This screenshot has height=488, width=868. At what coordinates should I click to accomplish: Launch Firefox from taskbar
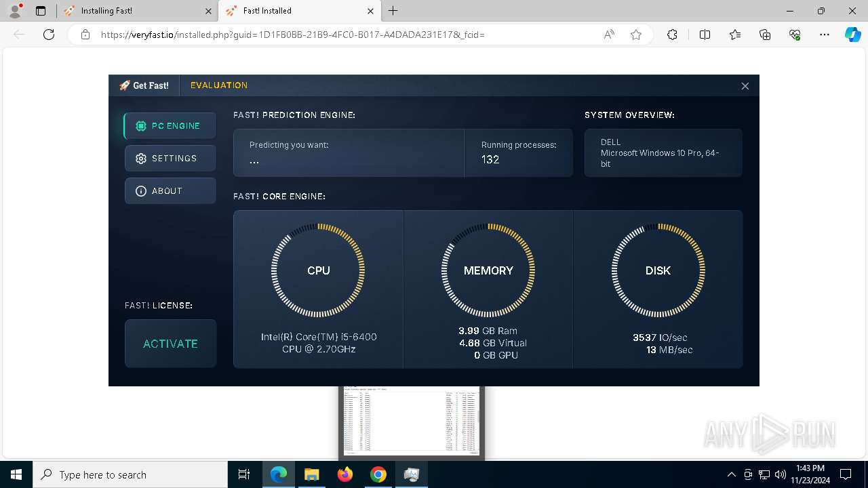pos(345,474)
